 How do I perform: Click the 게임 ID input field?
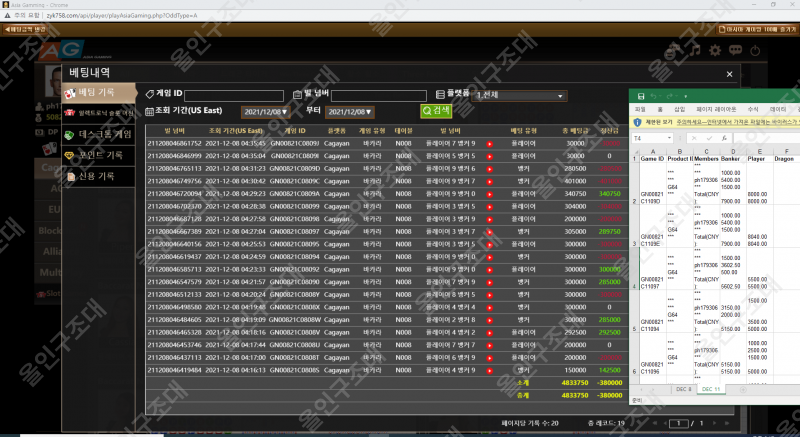[234, 96]
